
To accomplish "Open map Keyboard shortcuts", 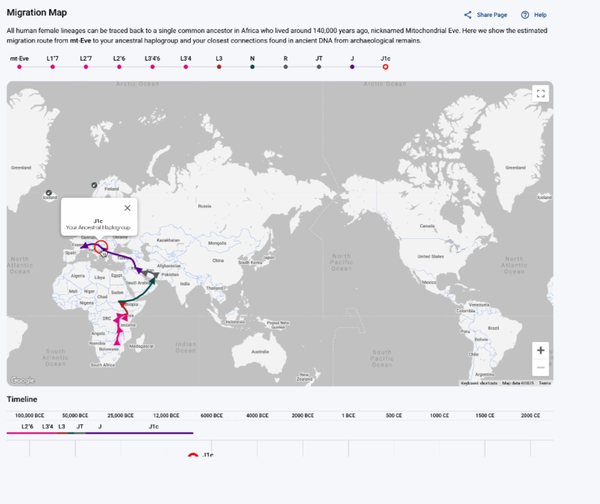I will click(x=480, y=383).
